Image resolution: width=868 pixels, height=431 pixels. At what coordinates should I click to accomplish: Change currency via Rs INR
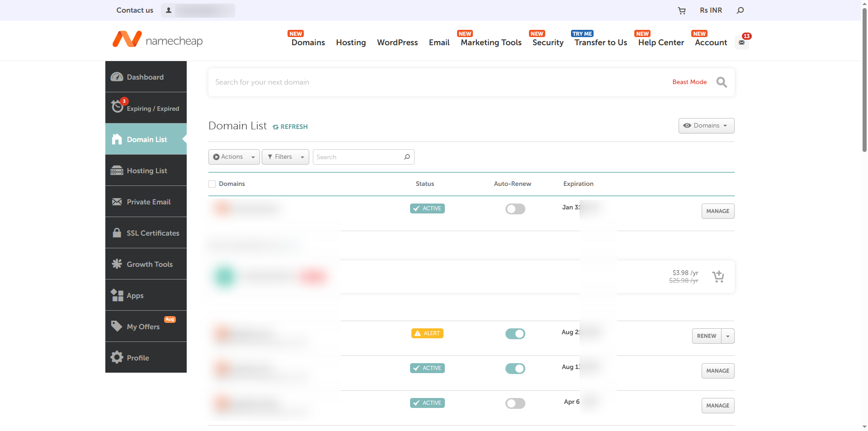[x=711, y=10]
